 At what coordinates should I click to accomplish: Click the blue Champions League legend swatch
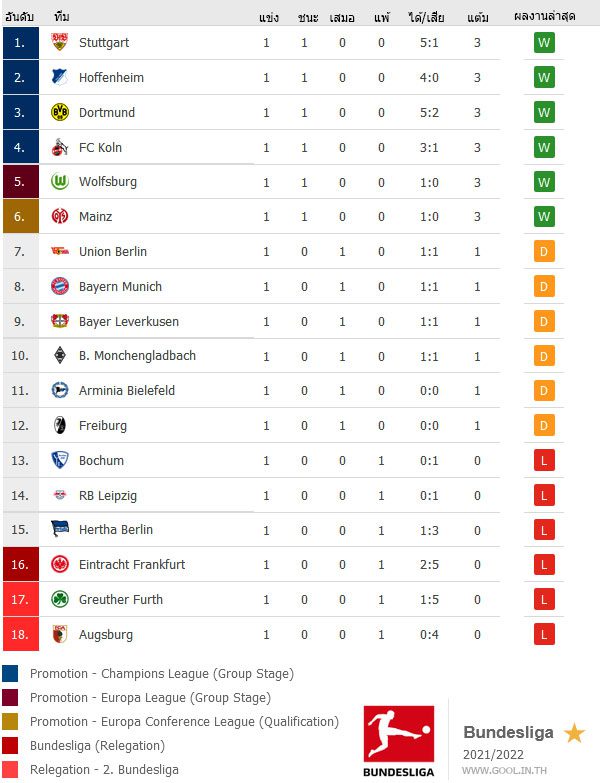pos(10,674)
